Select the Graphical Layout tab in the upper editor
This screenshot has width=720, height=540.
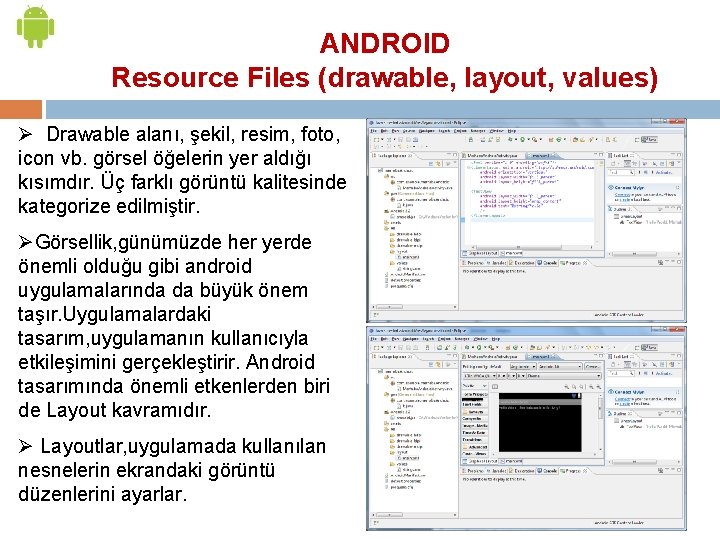click(x=480, y=253)
